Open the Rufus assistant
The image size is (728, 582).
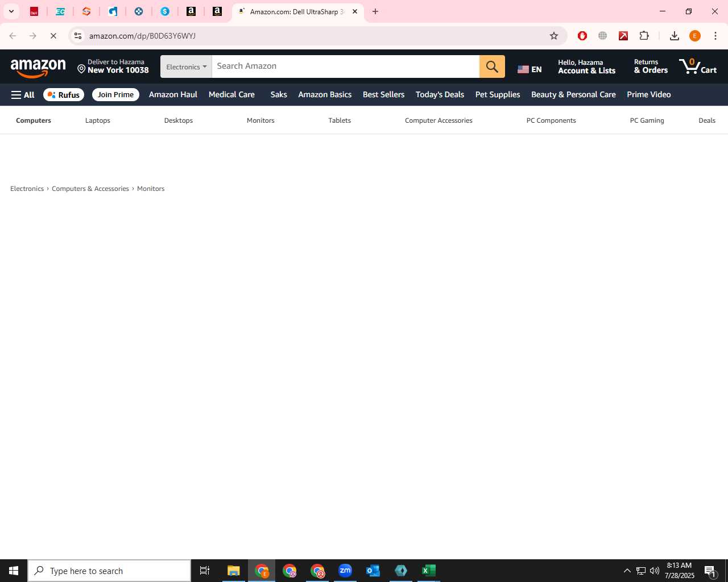[64, 95]
